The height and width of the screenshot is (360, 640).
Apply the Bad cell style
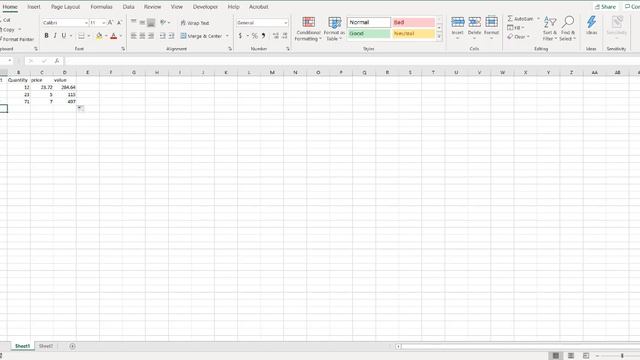413,22
